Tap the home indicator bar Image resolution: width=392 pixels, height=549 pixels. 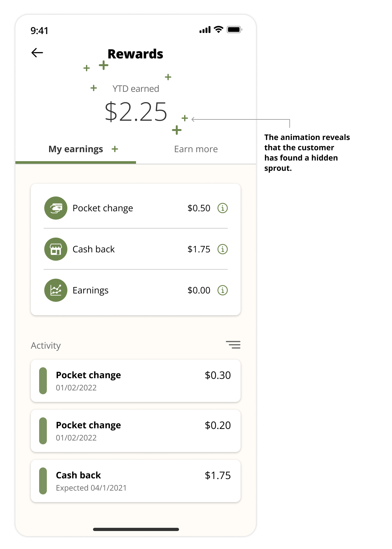point(136,529)
